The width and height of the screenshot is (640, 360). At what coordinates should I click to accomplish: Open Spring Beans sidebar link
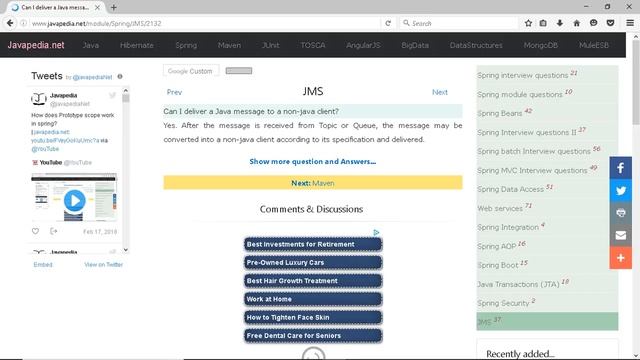pyautogui.click(x=500, y=113)
